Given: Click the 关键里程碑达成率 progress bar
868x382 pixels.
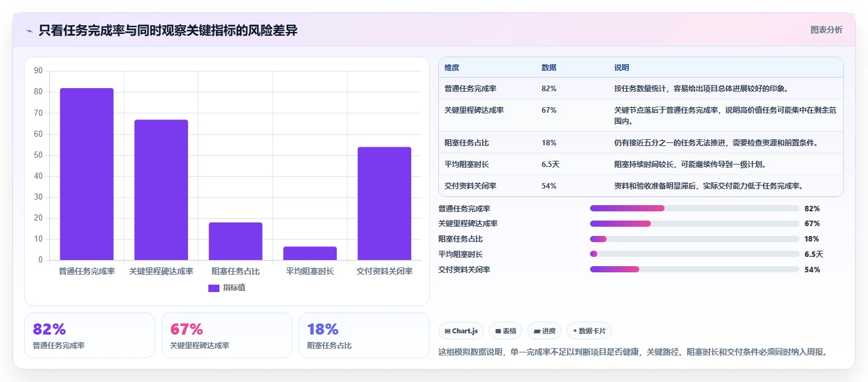Looking at the screenshot, I should 695,224.
